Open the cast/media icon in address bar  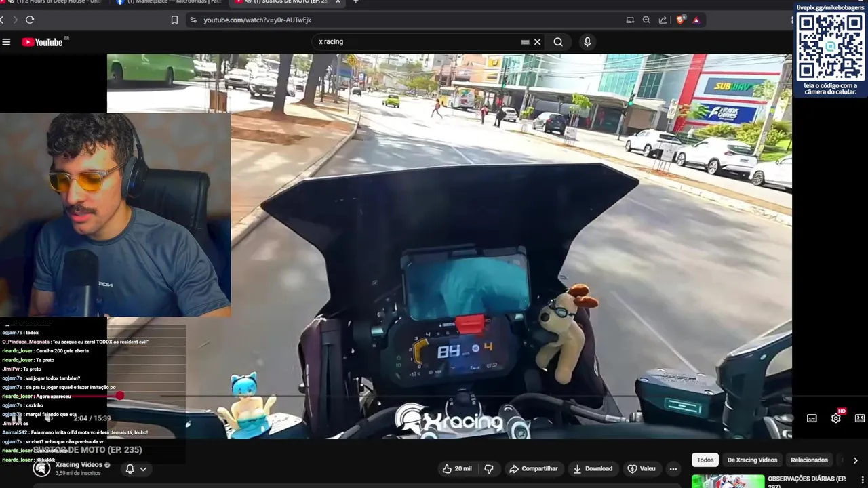630,20
